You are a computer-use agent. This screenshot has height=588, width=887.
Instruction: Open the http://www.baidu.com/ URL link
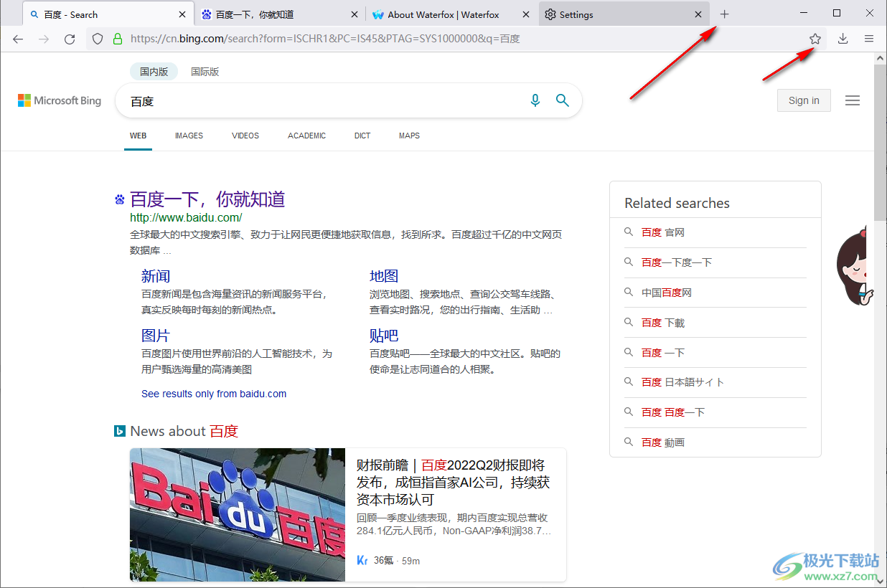pos(186,217)
